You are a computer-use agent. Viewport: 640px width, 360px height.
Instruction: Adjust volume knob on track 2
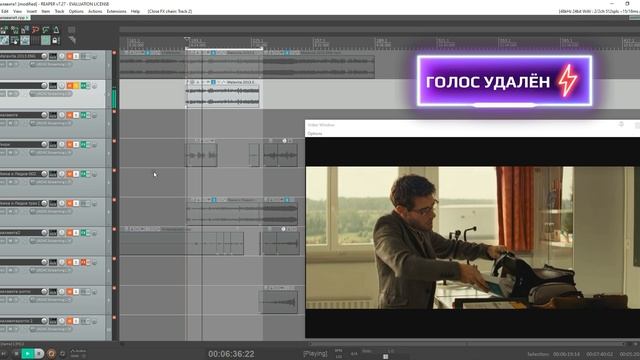[x=44, y=86]
